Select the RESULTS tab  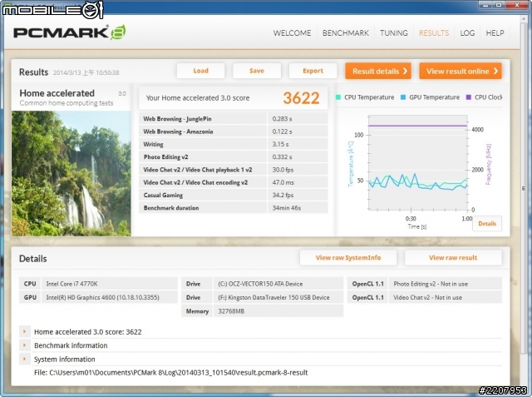click(x=434, y=33)
